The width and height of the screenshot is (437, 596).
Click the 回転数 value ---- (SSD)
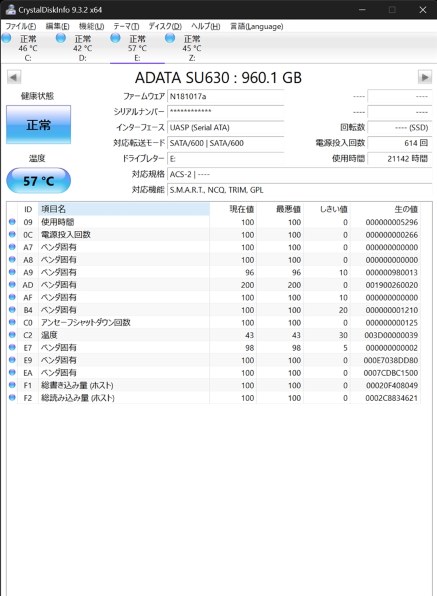coord(400,127)
